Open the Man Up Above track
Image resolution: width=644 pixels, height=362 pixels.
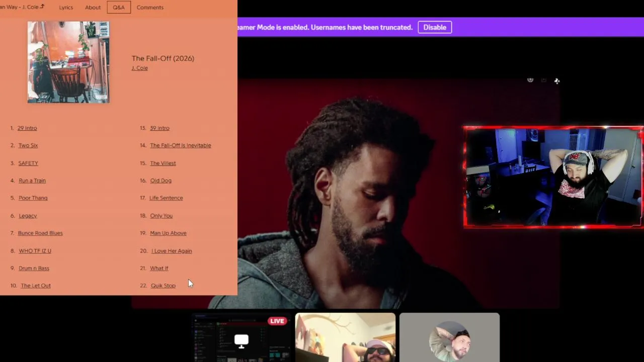click(168, 233)
